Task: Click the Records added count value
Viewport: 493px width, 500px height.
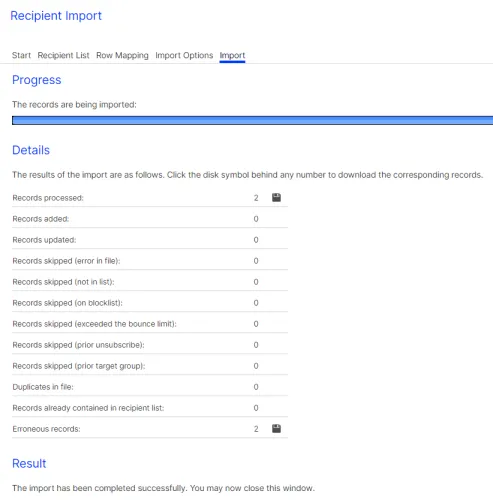Action: click(256, 219)
